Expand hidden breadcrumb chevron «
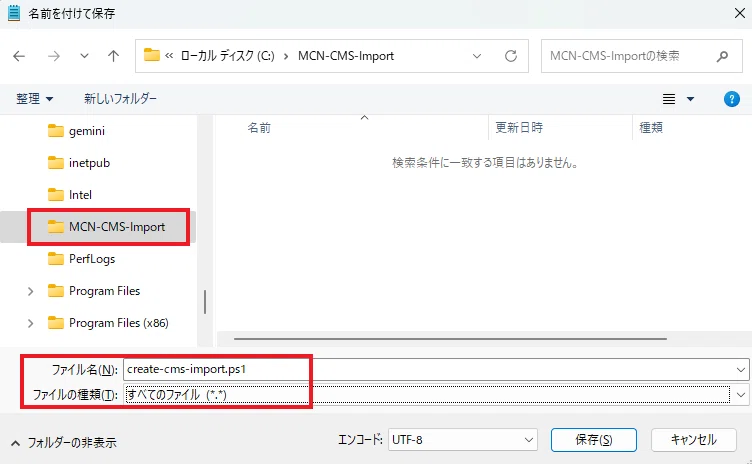Image resolution: width=752 pixels, height=464 pixels. pyautogui.click(x=169, y=56)
